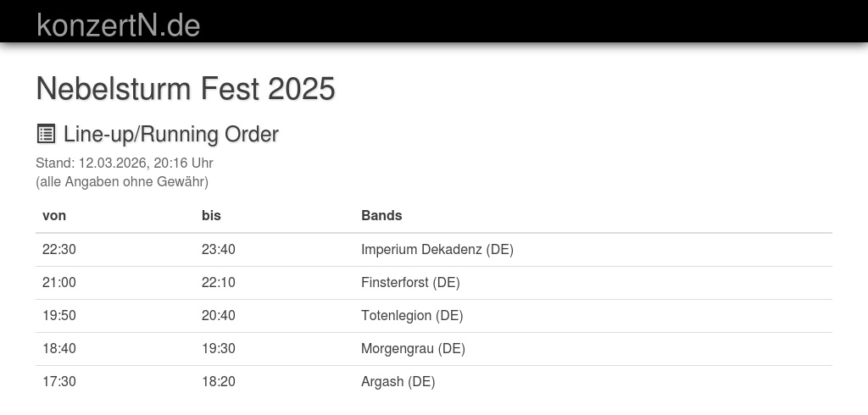The width and height of the screenshot is (868, 415).
Task: Click the 20:40 end time cell
Action: point(219,315)
